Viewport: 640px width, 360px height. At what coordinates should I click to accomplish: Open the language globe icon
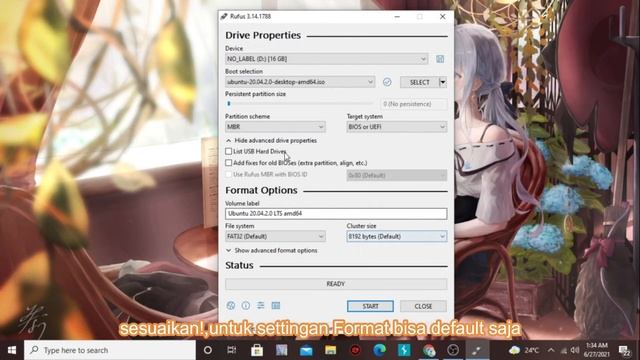click(231, 306)
